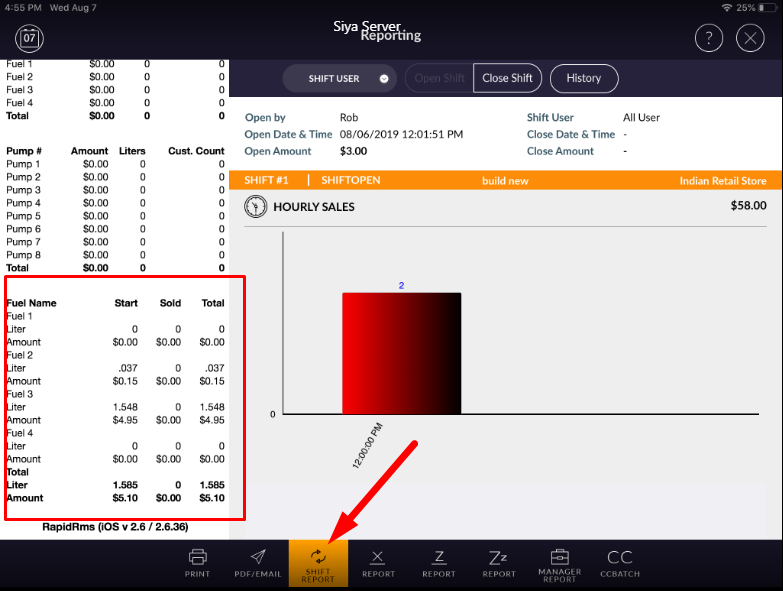783x591 pixels.
Task: Click the greyed-out Open Shift button
Action: point(440,79)
